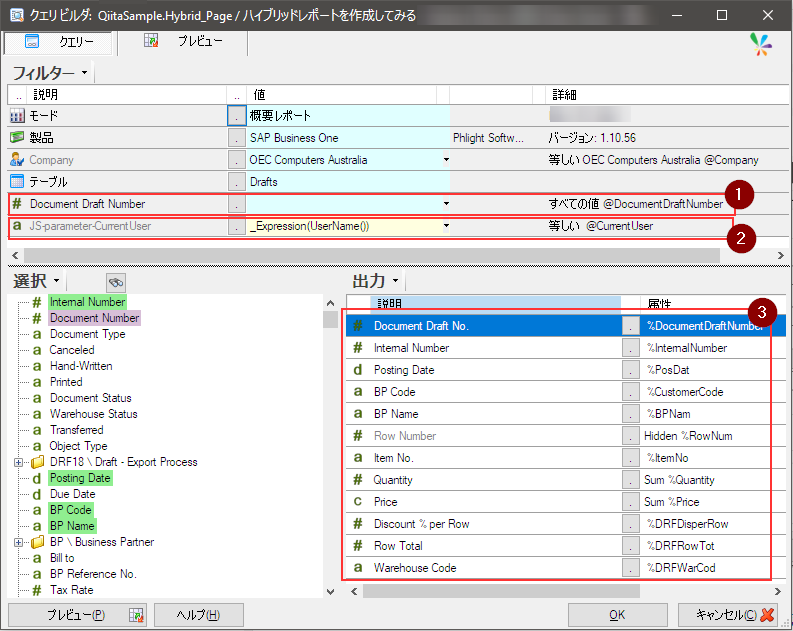
Task: Click the Company row user icon
Action: click(x=17, y=160)
